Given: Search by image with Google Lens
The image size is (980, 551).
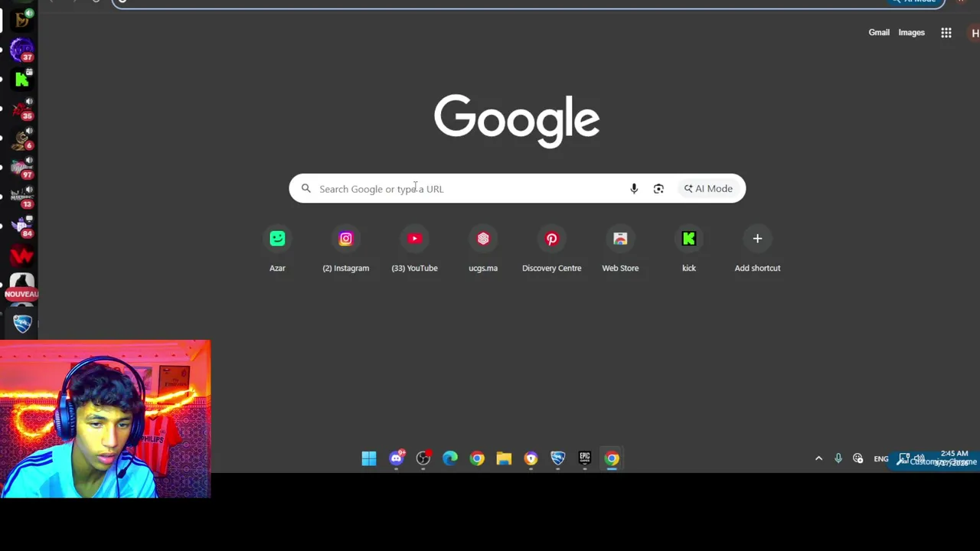Looking at the screenshot, I should (658, 188).
